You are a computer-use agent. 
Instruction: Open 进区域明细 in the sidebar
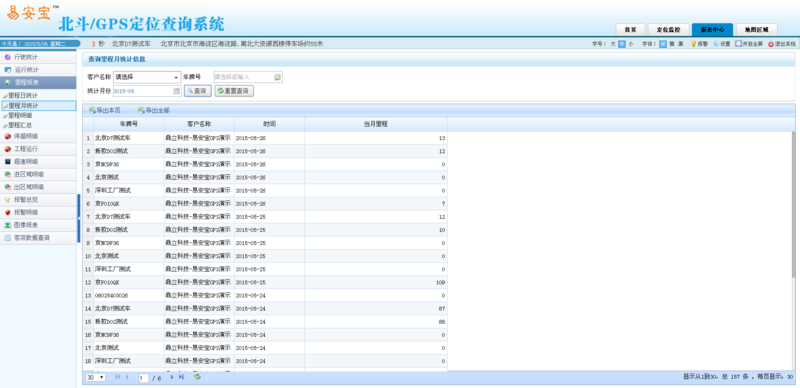coord(38,175)
